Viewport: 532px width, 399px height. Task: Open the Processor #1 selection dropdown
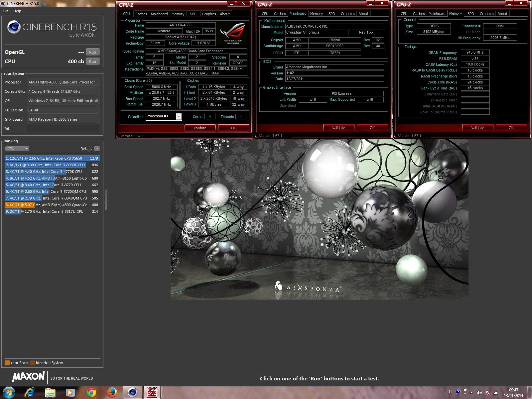164,116
